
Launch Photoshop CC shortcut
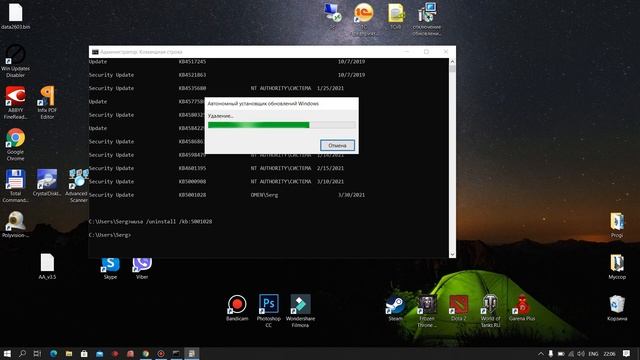click(x=269, y=310)
